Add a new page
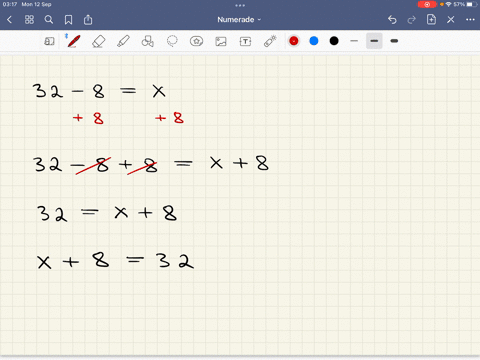 tap(431, 19)
